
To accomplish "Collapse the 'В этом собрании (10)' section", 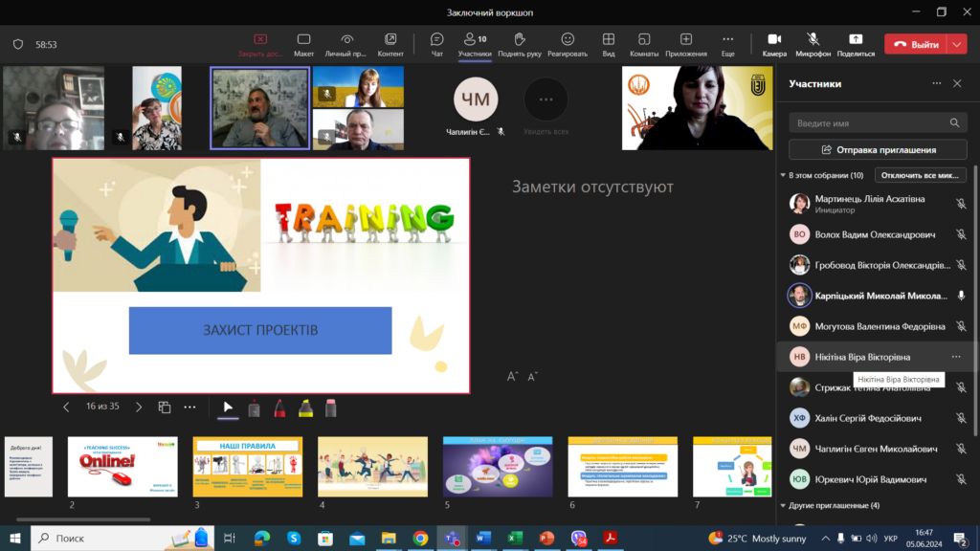I will pyautogui.click(x=783, y=176).
